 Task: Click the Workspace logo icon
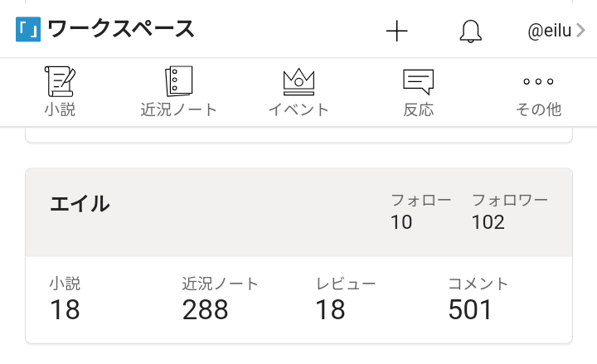click(x=28, y=31)
